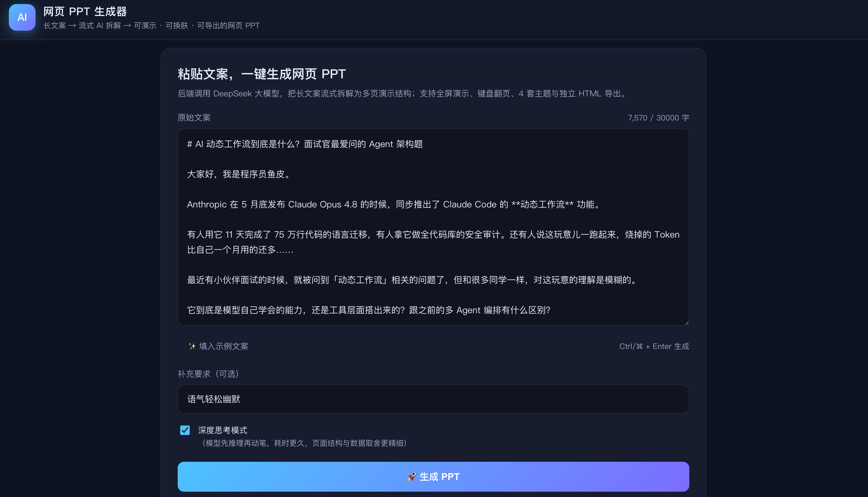Click the 深度思考模式 label text
The width and height of the screenshot is (868, 497).
pos(222,430)
